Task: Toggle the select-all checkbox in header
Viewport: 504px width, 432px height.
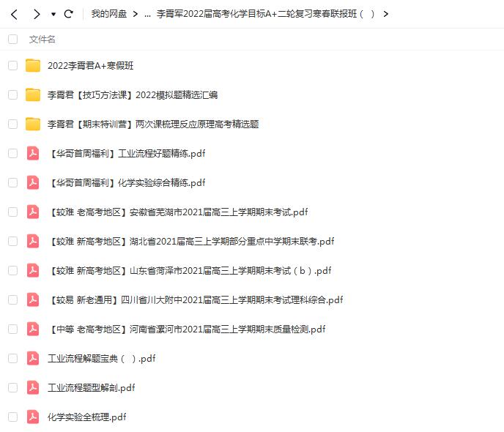Action: click(12, 40)
